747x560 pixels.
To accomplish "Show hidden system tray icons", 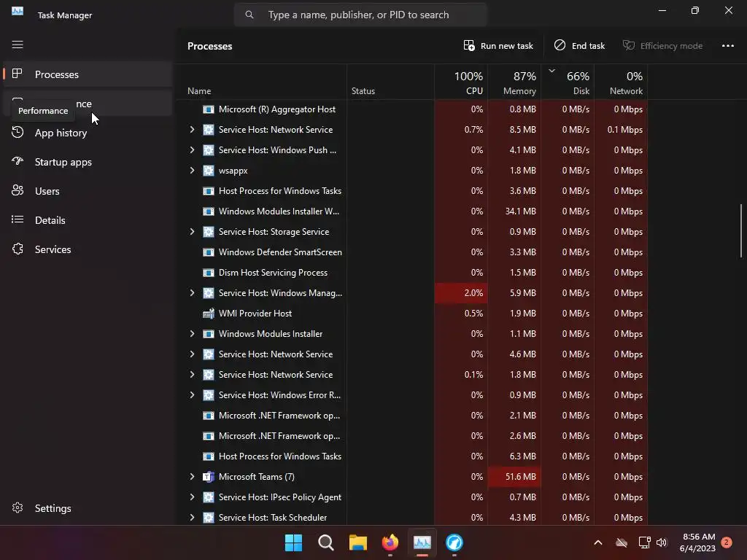I will point(598,542).
